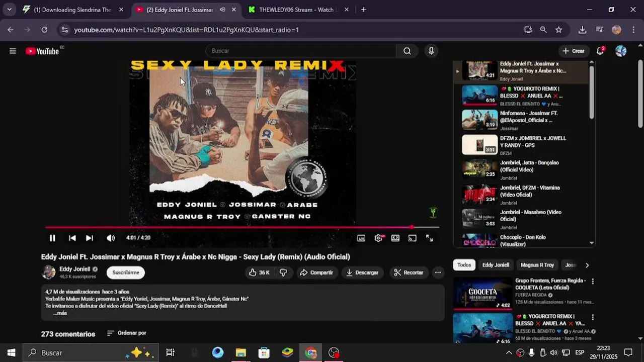Open more actions menu beside Recortar
Image resolution: width=644 pixels, height=362 pixels.
[438, 273]
